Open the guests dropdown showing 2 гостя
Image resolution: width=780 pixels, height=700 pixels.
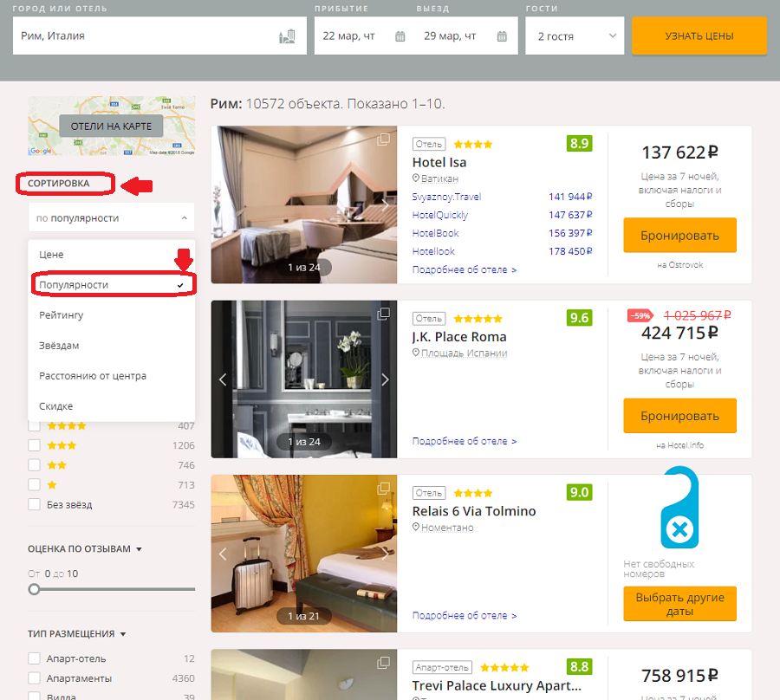coord(575,36)
